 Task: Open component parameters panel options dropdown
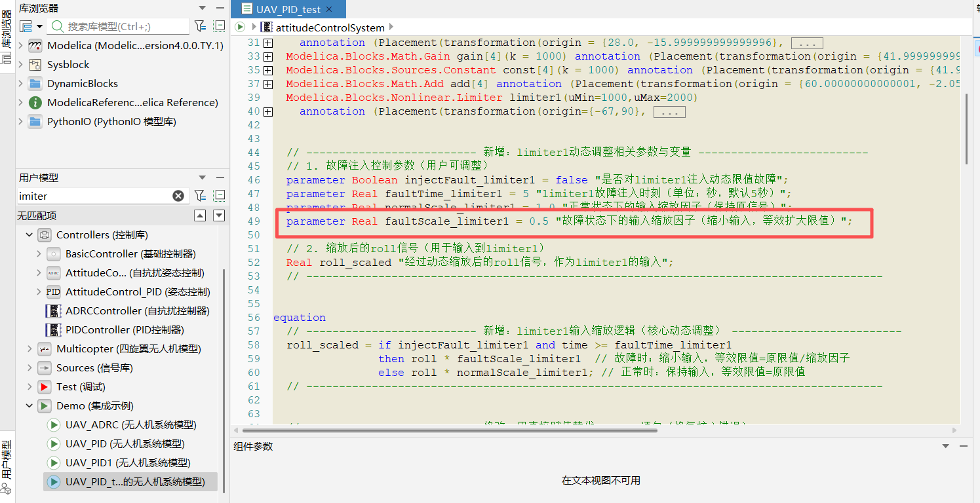coord(945,446)
